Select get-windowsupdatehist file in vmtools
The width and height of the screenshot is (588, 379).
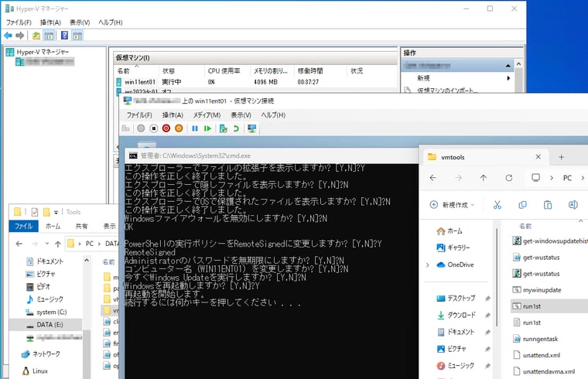(x=550, y=241)
